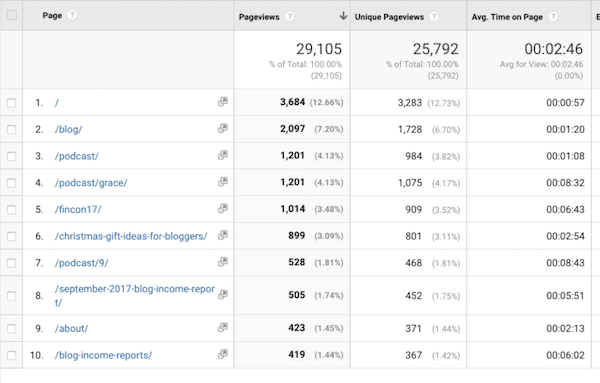Viewport: 600px width, 383px height.
Task: Select time on page 00:05:51
Action: [565, 296]
